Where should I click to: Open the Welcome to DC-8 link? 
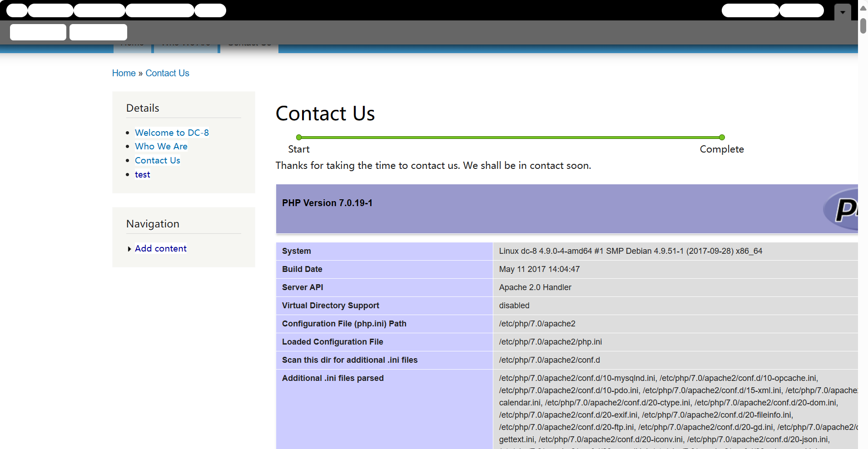point(172,133)
